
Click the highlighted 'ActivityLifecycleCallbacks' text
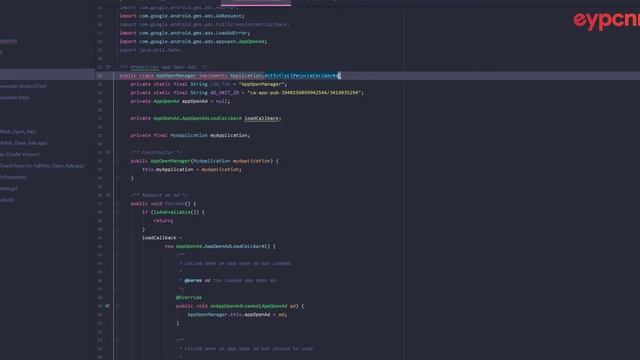click(x=302, y=76)
